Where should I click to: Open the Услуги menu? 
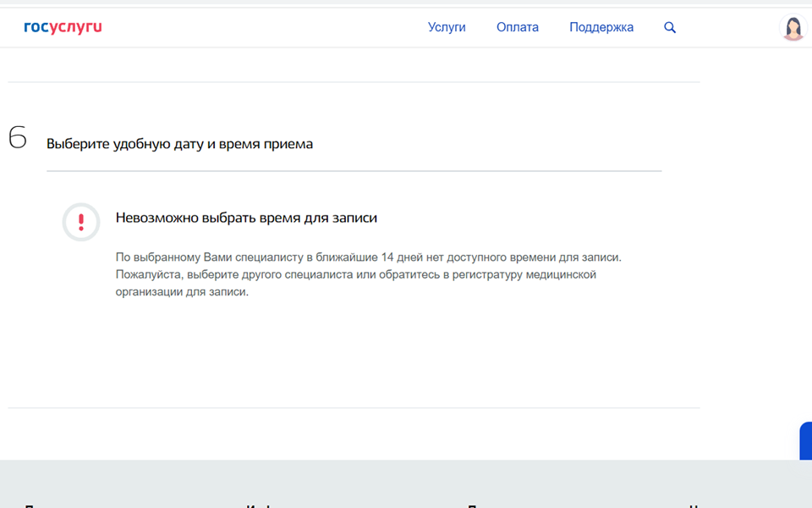point(447,27)
